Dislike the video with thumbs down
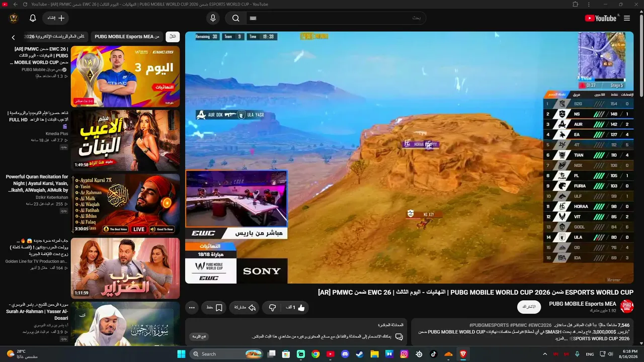 [x=273, y=307]
